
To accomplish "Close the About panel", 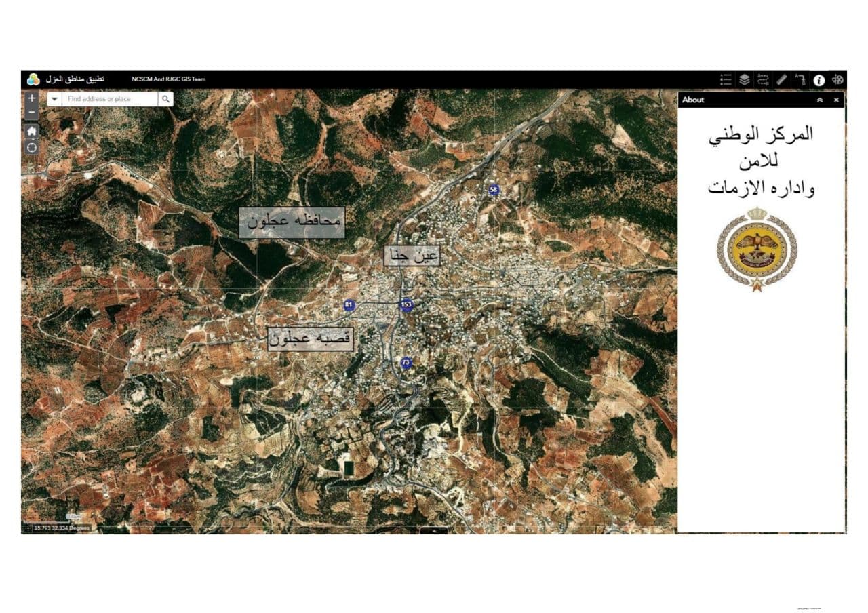I will 836,100.
